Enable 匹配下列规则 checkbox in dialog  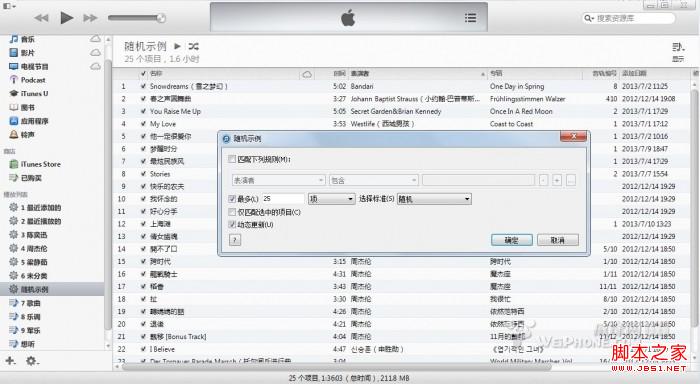click(232, 159)
